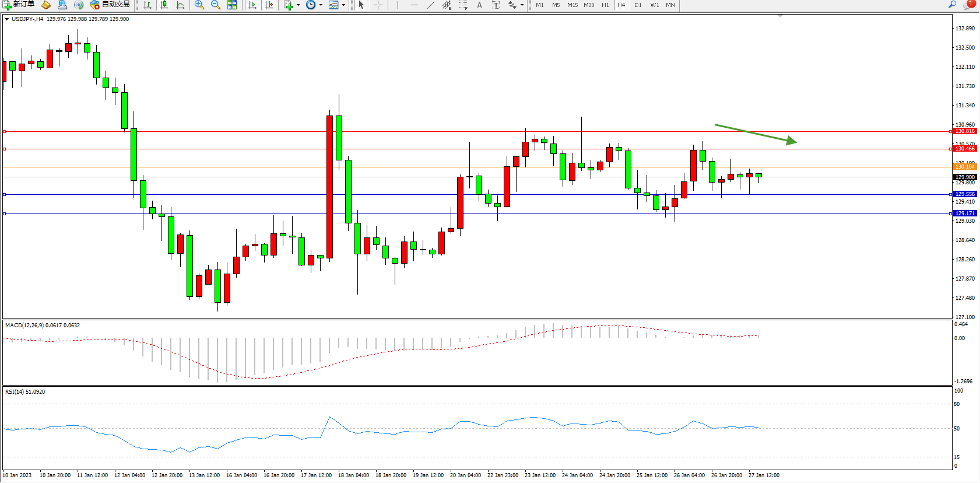Switch to the M15 timeframe

[572, 5]
